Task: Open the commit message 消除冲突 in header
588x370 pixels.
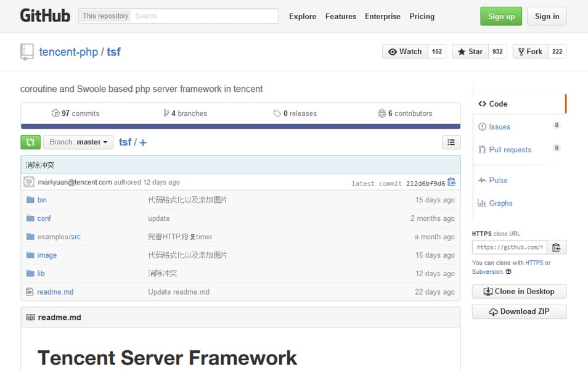Action: click(x=39, y=165)
